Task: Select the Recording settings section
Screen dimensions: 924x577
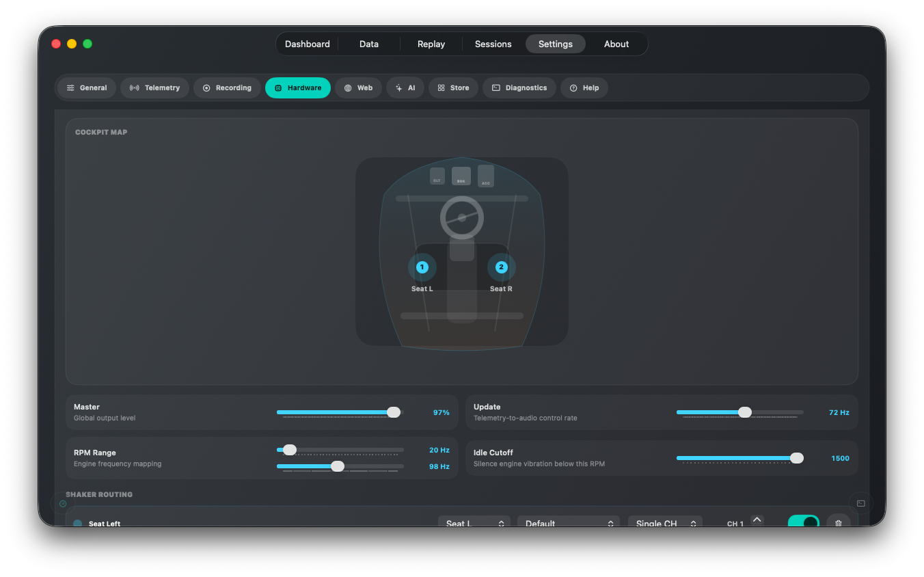Action: [x=227, y=88]
